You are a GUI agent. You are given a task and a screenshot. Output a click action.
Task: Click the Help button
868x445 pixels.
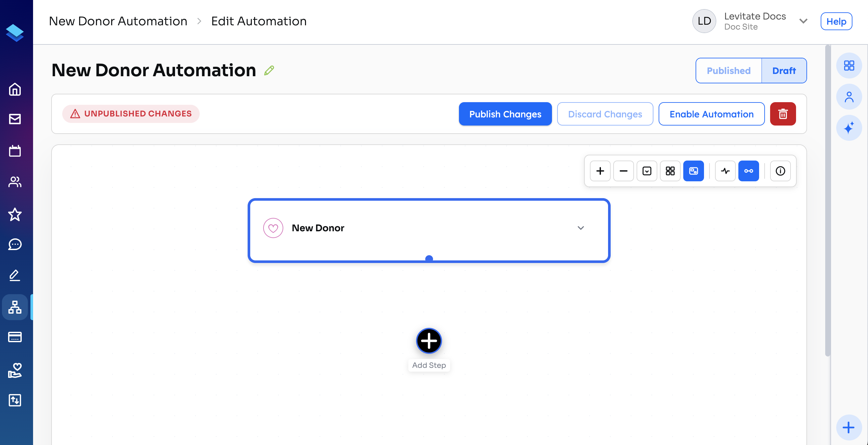(x=836, y=21)
